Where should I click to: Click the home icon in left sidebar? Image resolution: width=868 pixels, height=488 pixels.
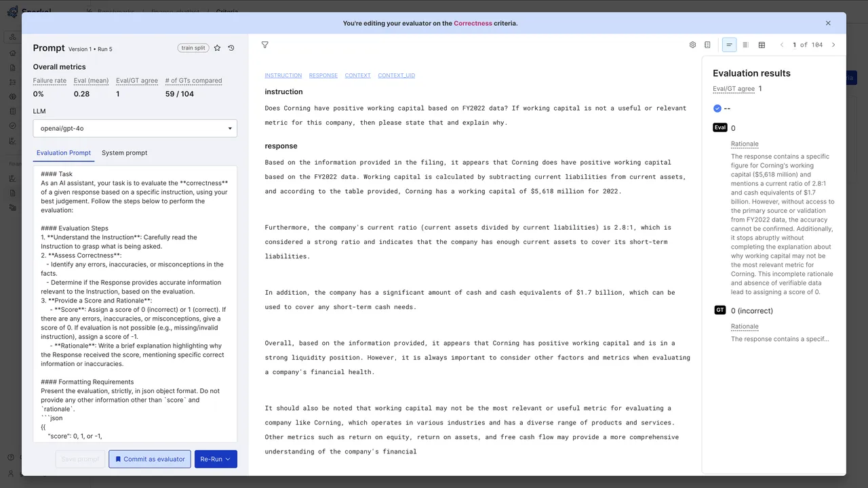[12, 53]
